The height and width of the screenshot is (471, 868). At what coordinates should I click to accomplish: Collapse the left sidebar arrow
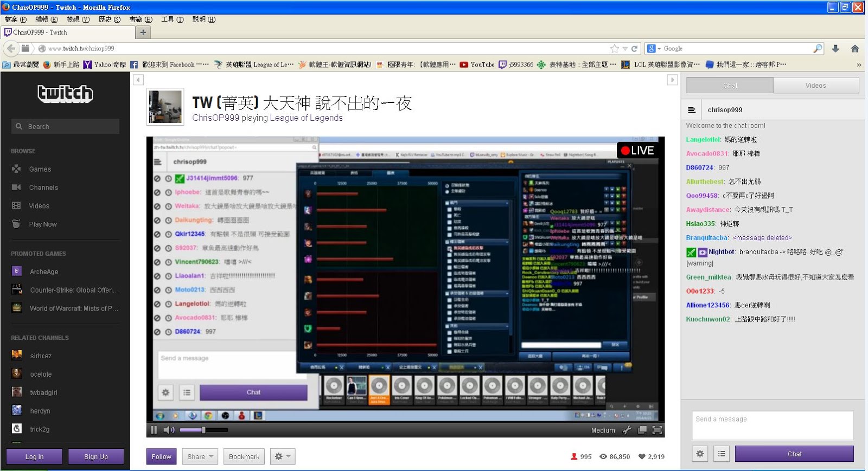(138, 80)
